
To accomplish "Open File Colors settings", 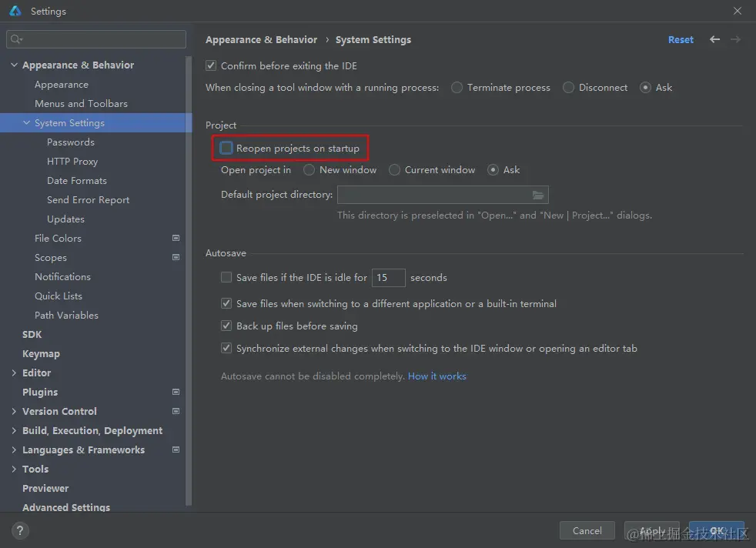I will pos(58,238).
